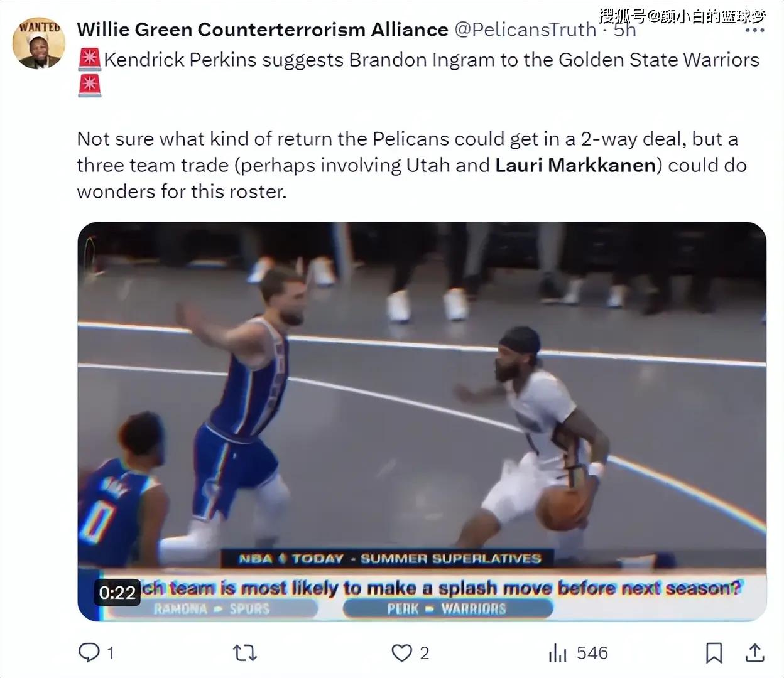The width and height of the screenshot is (784, 678).
Task: Open the WANTED profile avatar
Action: click(39, 43)
